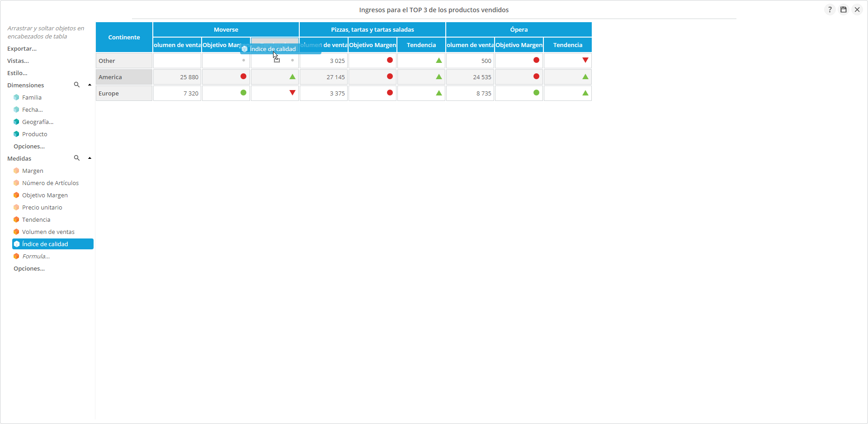Toggle the Número de Artículos measure
Image resolution: width=868 pixels, height=424 pixels.
point(50,183)
